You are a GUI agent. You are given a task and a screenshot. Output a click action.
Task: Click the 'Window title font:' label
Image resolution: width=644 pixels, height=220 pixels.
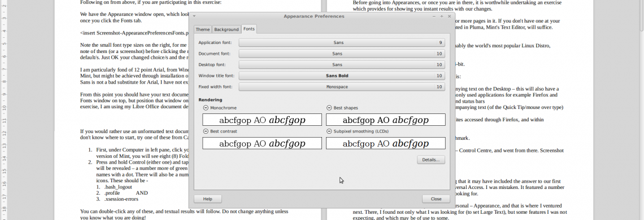click(x=216, y=76)
